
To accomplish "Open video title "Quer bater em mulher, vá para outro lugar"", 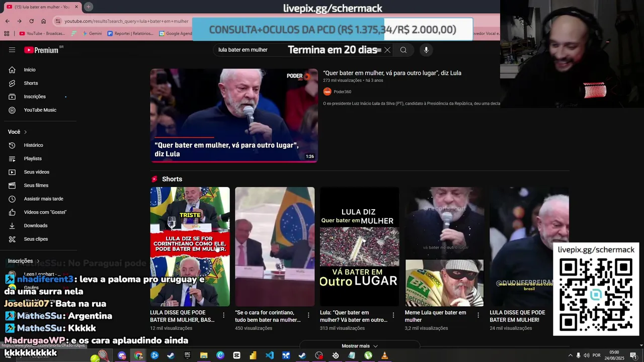I will pos(392,73).
